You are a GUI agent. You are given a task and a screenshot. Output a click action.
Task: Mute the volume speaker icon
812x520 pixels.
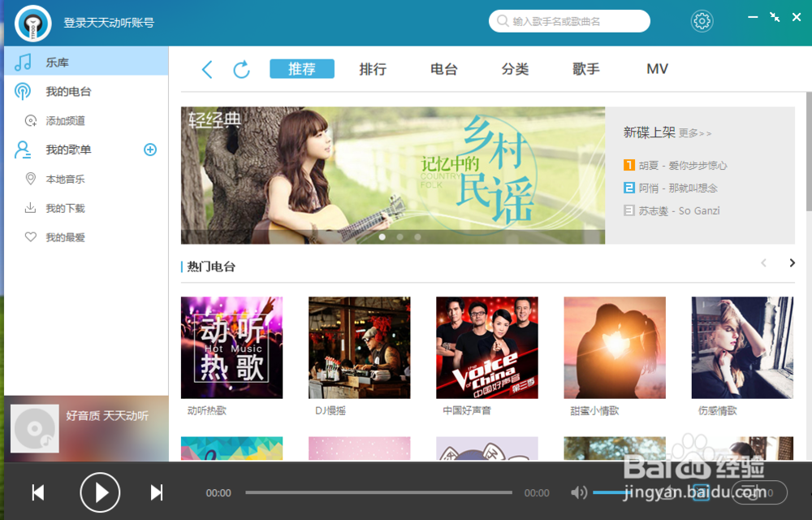pos(578,492)
